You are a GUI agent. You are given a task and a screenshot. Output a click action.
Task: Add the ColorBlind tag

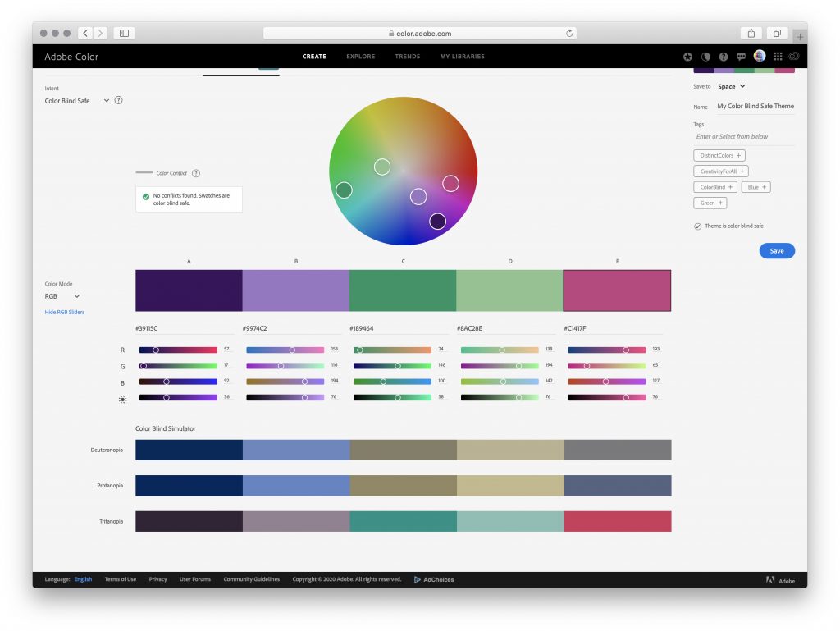tap(715, 187)
